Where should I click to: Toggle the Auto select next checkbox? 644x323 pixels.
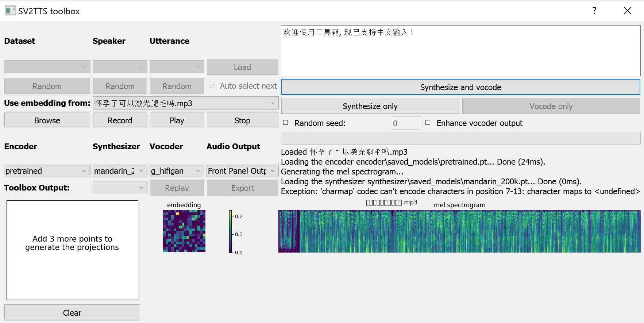point(211,85)
